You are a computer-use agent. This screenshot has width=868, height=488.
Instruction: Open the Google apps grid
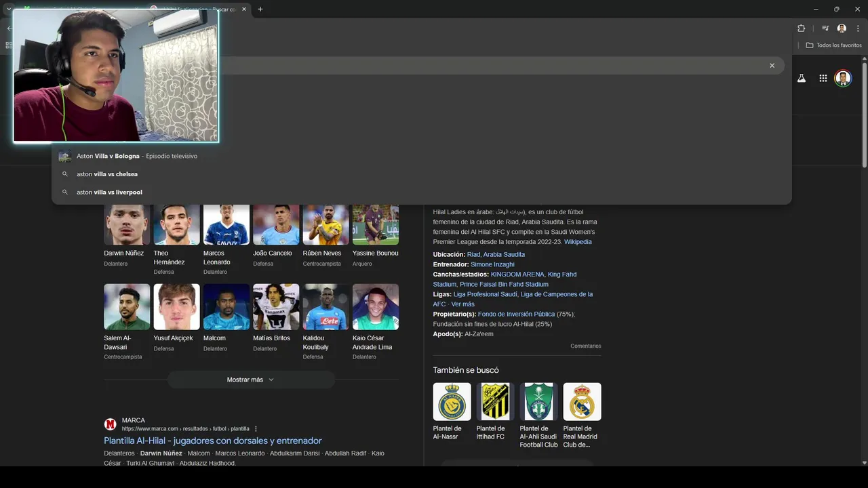point(823,78)
